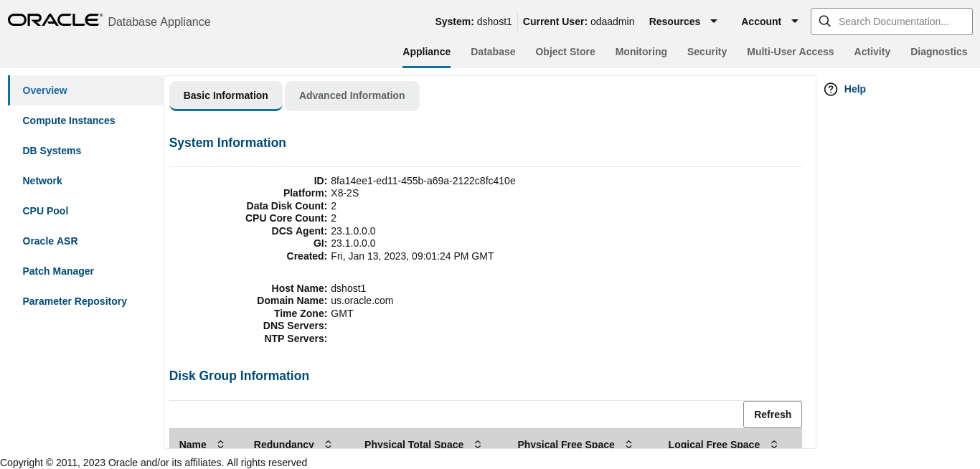Click the Platform value X8-2S
This screenshot has width=980, height=469.
click(345, 193)
